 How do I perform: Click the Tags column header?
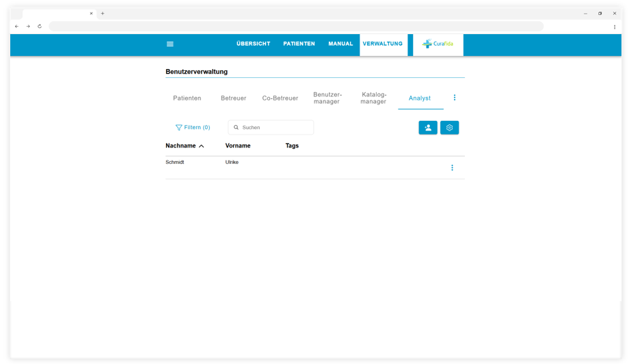pyautogui.click(x=292, y=145)
